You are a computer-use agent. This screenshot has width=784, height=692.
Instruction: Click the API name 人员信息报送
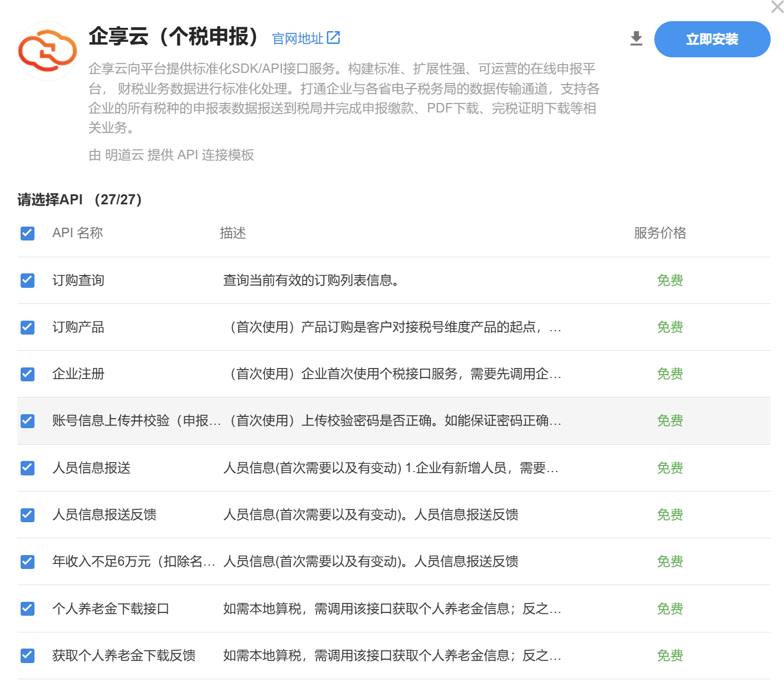[91, 468]
